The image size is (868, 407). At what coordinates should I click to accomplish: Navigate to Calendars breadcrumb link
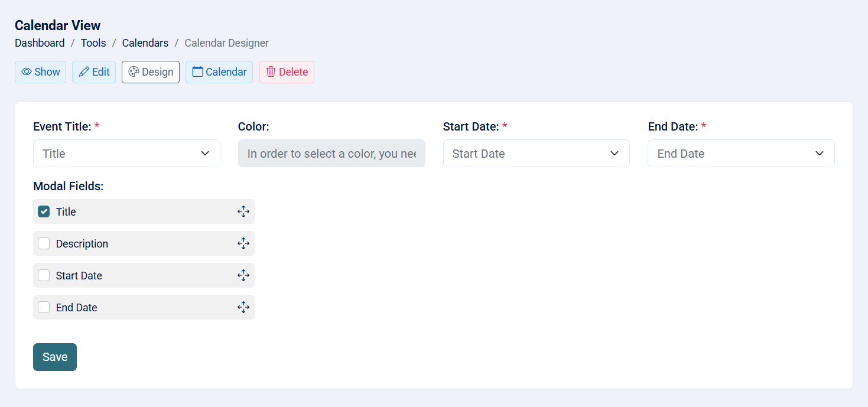(145, 43)
